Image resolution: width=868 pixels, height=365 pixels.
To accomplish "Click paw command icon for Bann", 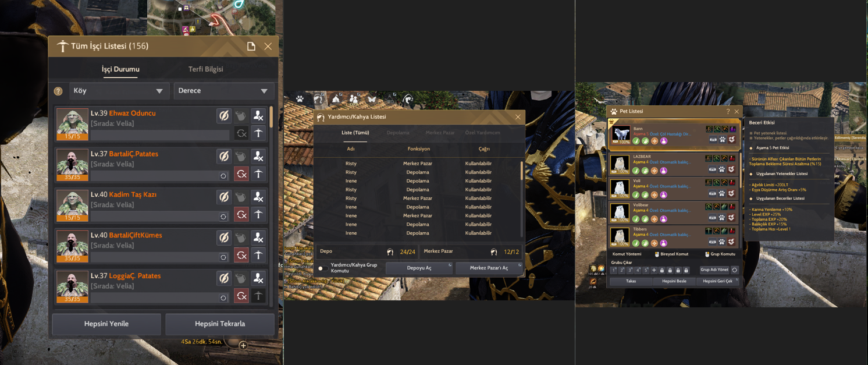I will coord(723,140).
